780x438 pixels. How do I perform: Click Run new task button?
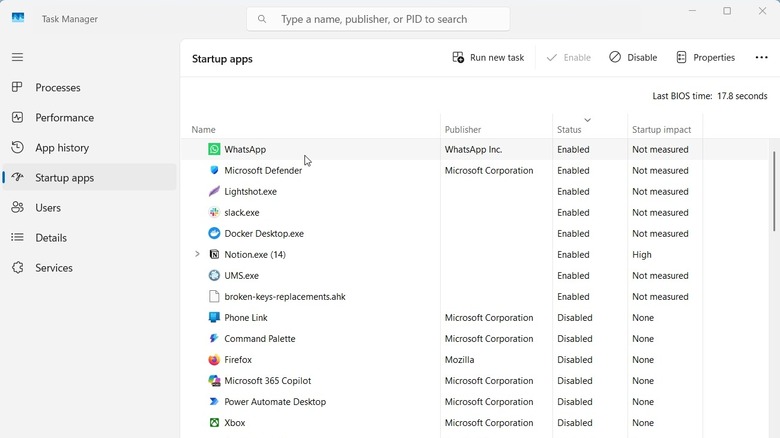(488, 57)
